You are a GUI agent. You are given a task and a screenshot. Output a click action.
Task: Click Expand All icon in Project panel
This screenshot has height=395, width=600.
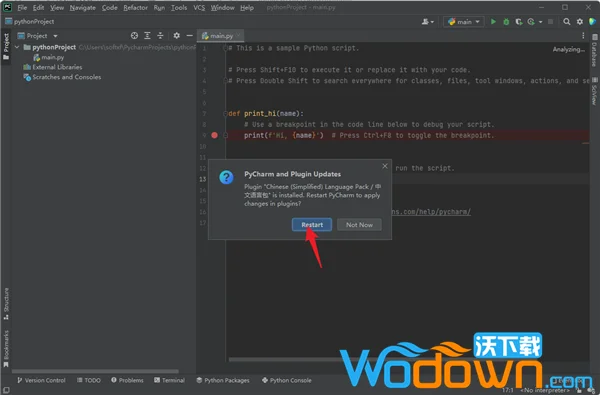pyautogui.click(x=147, y=36)
